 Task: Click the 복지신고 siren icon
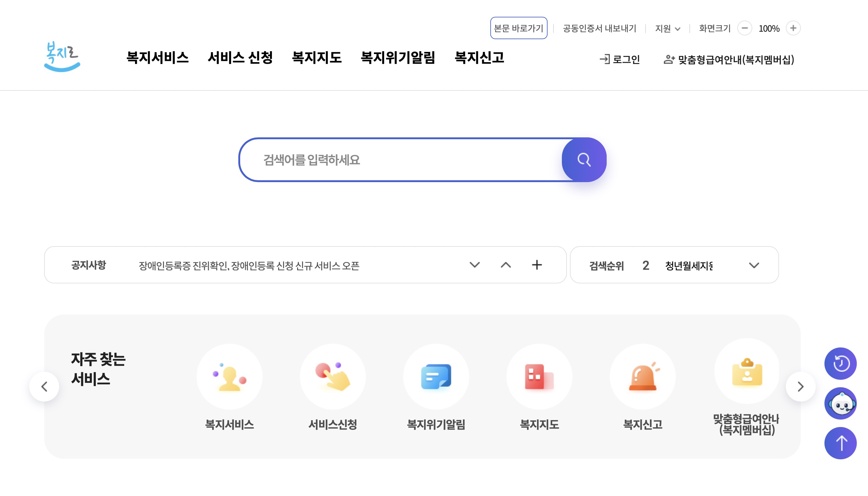[x=642, y=376]
